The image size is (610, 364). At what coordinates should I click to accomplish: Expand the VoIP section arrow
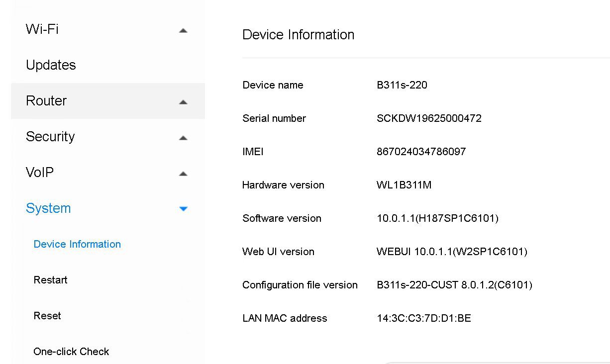click(x=183, y=174)
